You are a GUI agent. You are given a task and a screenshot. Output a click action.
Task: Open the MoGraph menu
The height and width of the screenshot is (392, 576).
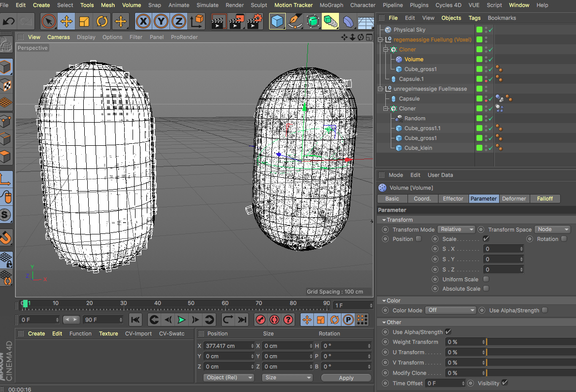(x=332, y=5)
